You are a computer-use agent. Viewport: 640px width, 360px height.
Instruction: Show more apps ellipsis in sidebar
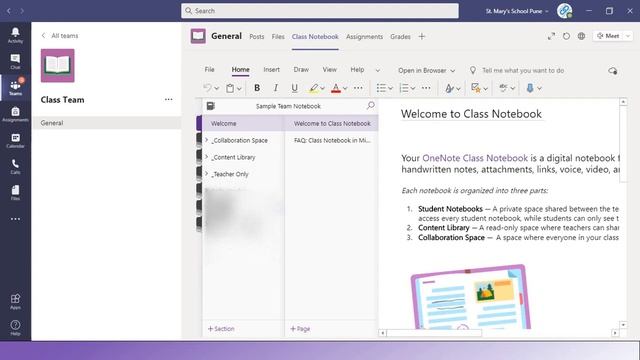tap(15, 219)
